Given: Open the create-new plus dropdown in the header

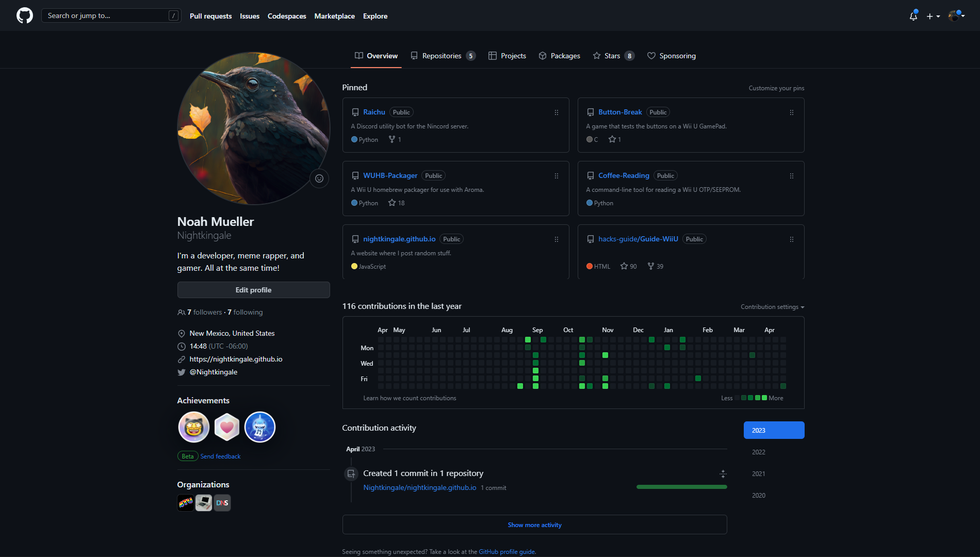Looking at the screenshot, I should pyautogui.click(x=934, y=16).
